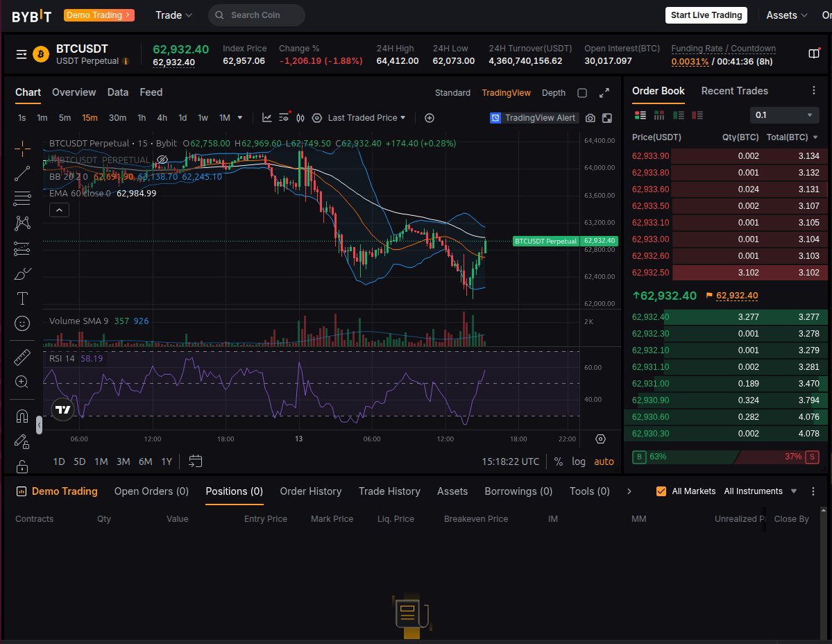Toggle All Markets checkbox
The width and height of the screenshot is (832, 644).
pos(661,491)
